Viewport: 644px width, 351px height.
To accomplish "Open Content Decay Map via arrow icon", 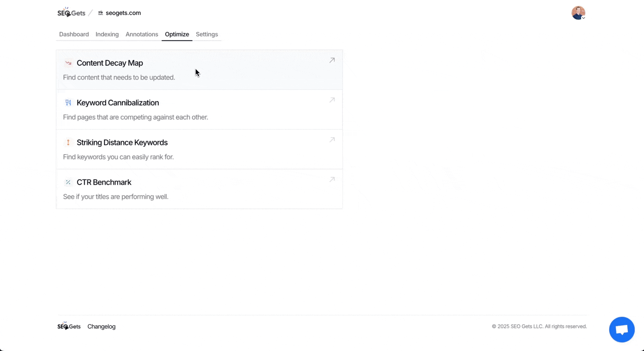I will tap(332, 60).
